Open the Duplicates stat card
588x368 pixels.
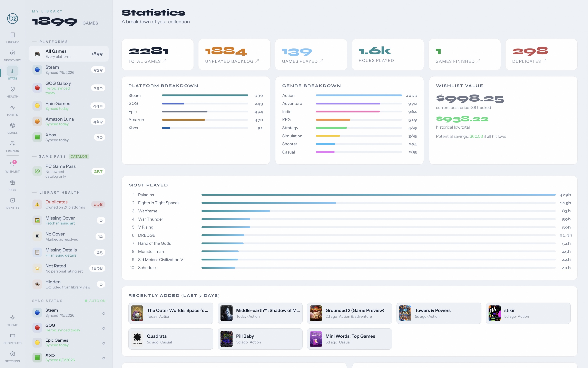541,55
